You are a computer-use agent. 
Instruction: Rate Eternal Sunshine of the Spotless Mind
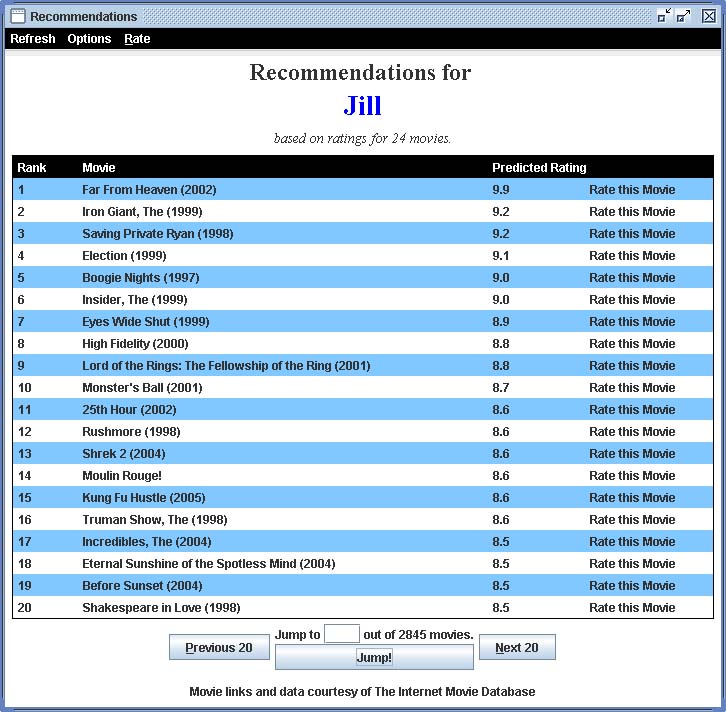click(x=632, y=563)
